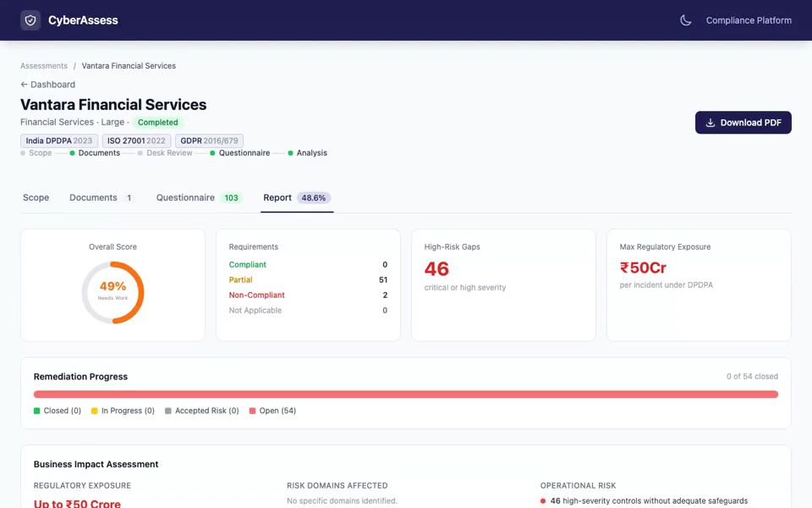
Task: Click the gray Accepted Risk (0) legend
Action: (x=202, y=411)
